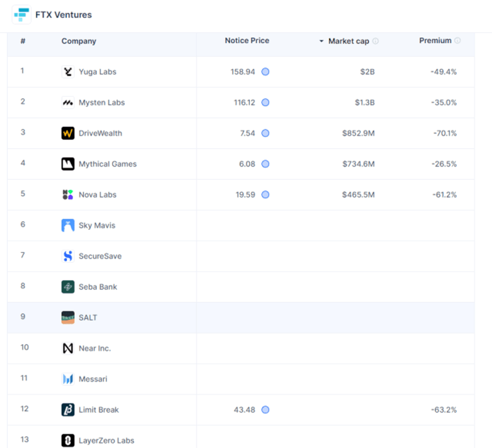Click the SecureSave company logo
Viewport: 492px width, 448px height.
click(68, 256)
